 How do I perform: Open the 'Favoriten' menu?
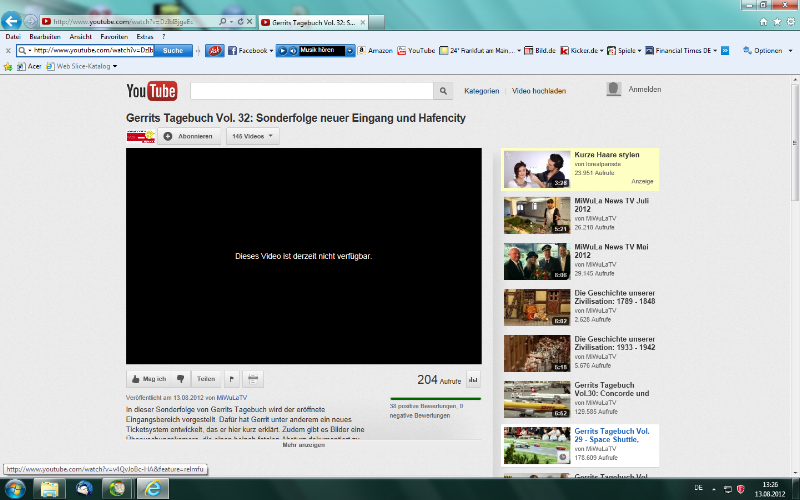tap(113, 36)
